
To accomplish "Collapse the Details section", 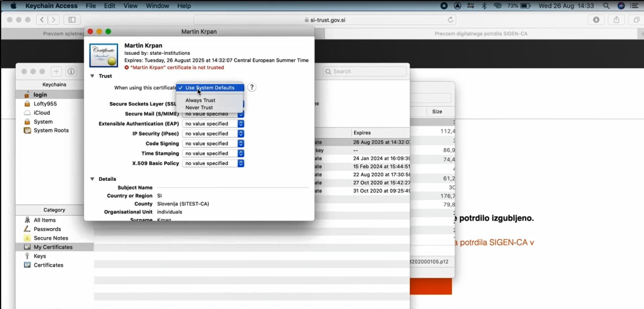I will pos(92,179).
